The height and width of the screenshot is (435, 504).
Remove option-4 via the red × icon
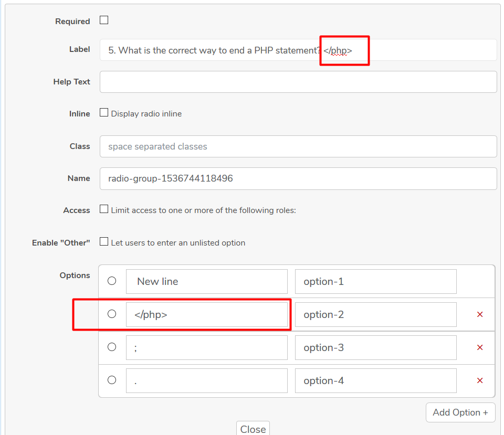[479, 380]
